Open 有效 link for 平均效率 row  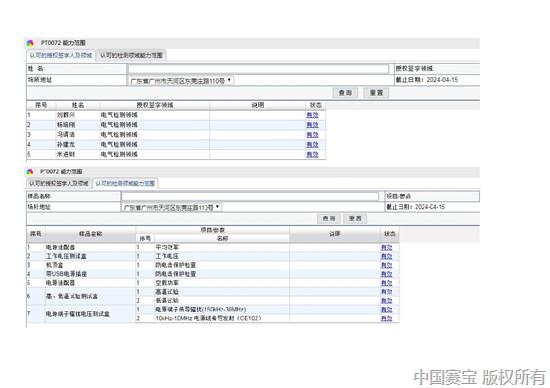(387, 247)
